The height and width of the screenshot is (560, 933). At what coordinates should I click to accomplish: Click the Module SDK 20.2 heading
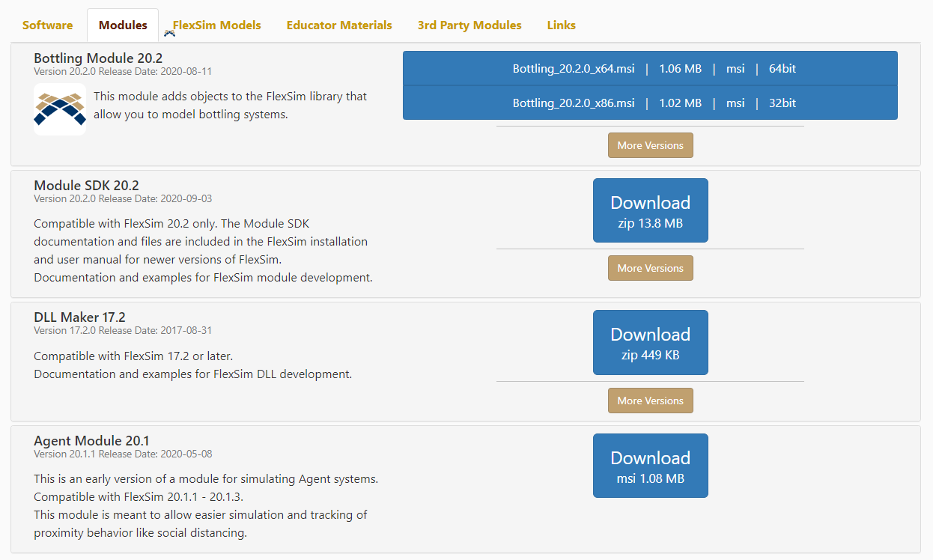click(86, 186)
